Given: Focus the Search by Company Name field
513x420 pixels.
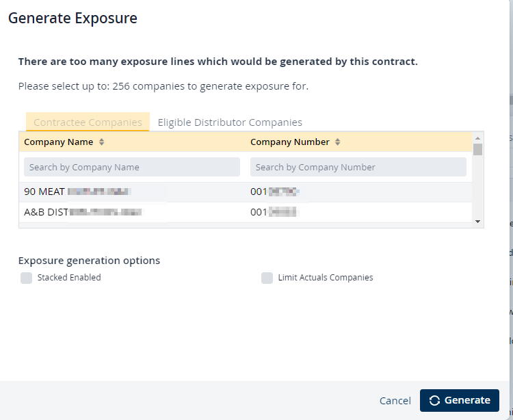Looking at the screenshot, I should [x=132, y=167].
